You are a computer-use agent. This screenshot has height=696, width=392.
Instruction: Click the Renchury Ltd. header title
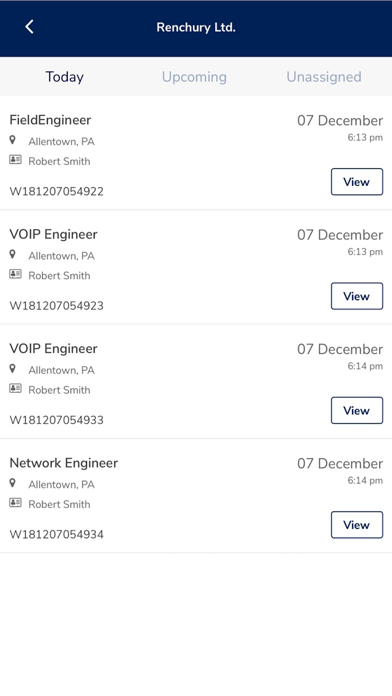pos(196,27)
